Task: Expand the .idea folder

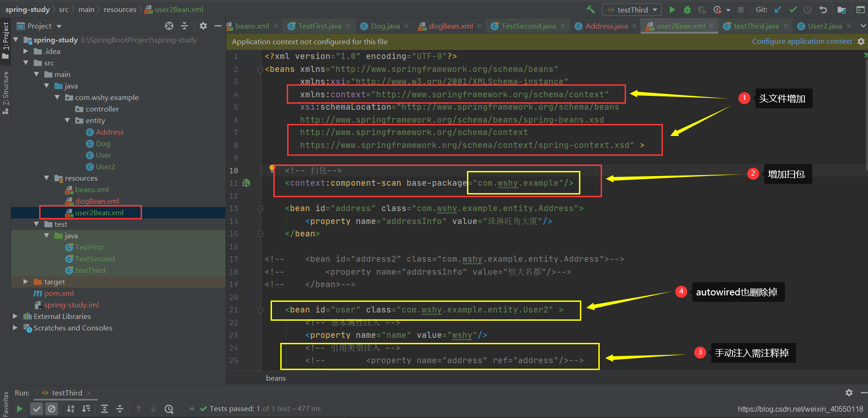Action: [26, 51]
